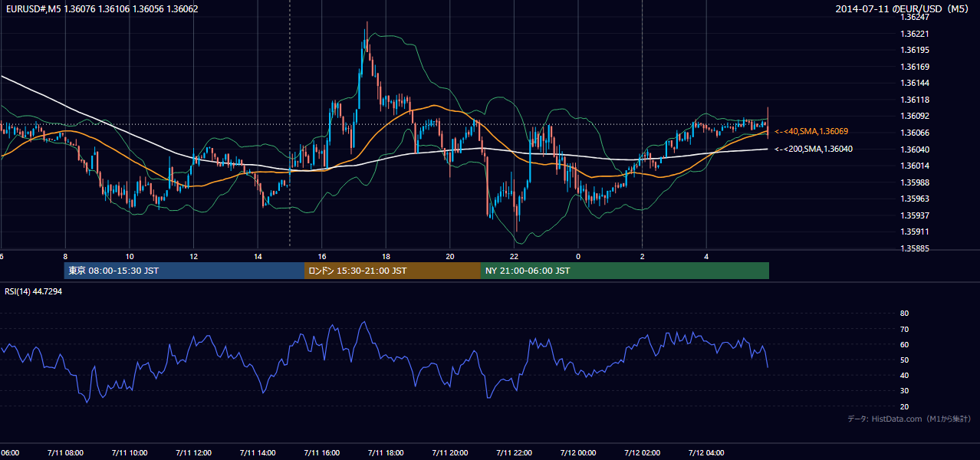
Task: Click the 7/11 08:00 time label
Action: coord(65,452)
